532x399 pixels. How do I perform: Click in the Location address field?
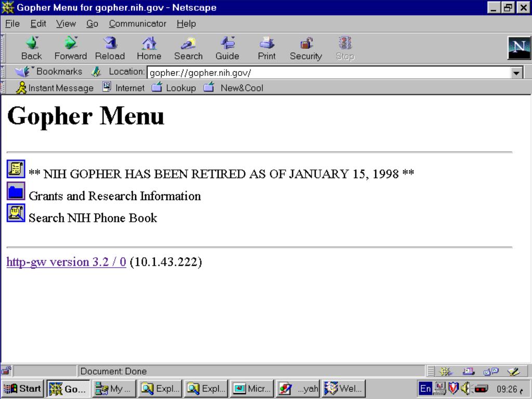point(327,73)
